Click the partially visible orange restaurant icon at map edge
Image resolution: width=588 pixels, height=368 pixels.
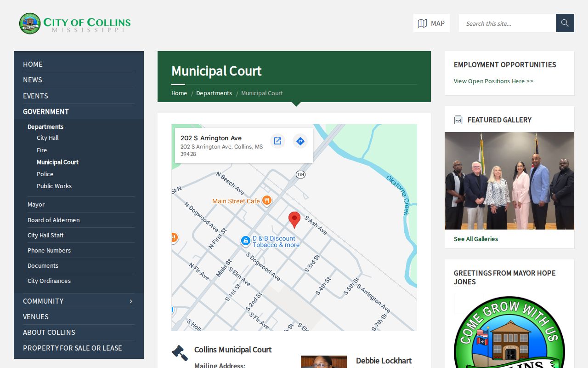174,238
